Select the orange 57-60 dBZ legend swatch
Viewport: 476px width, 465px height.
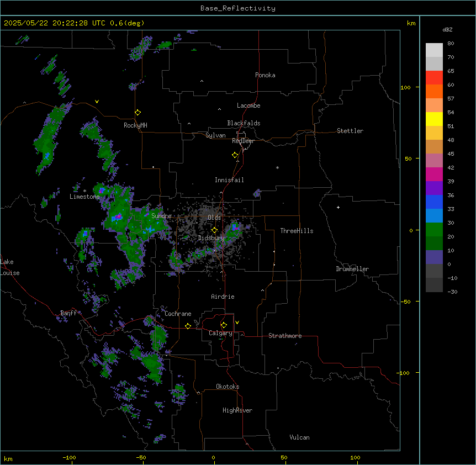tap(434, 91)
